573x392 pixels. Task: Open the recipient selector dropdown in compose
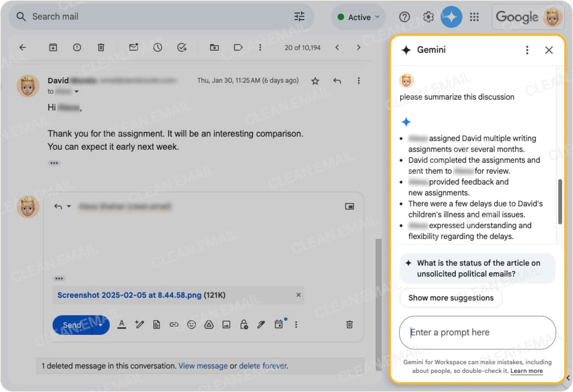click(70, 206)
